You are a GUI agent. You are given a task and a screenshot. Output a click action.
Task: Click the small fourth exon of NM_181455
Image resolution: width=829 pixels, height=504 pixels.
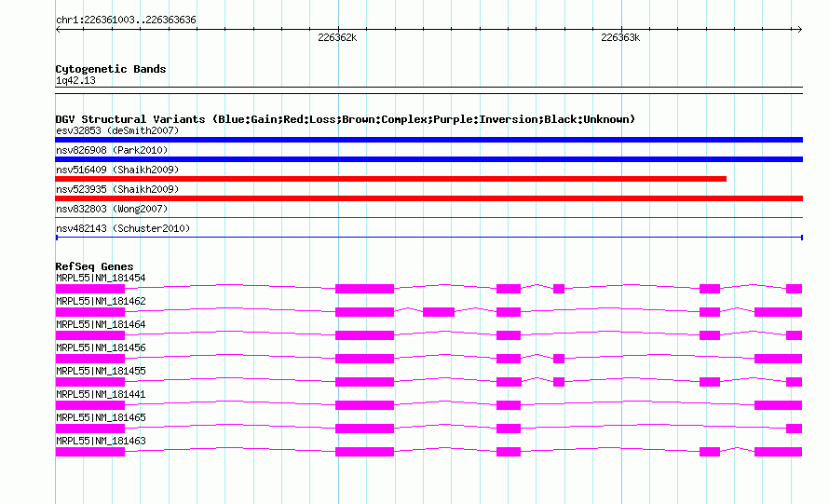coord(559,382)
